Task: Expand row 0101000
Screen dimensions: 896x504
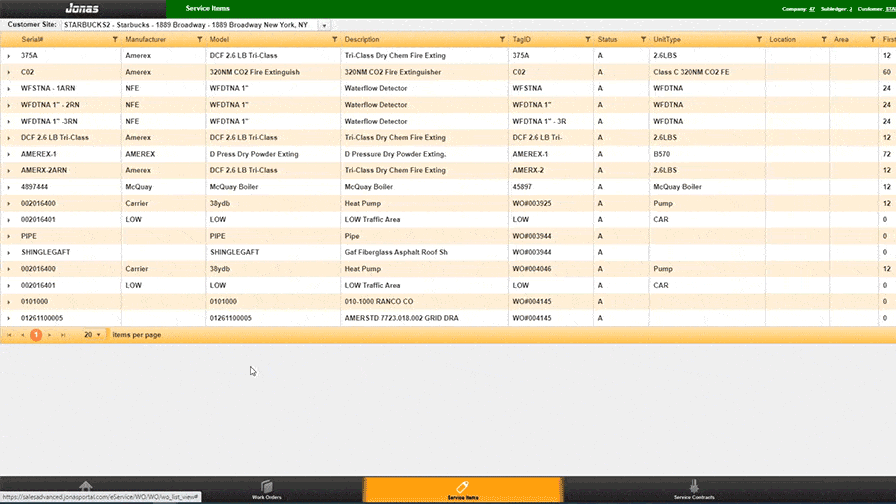Action: 9,302
